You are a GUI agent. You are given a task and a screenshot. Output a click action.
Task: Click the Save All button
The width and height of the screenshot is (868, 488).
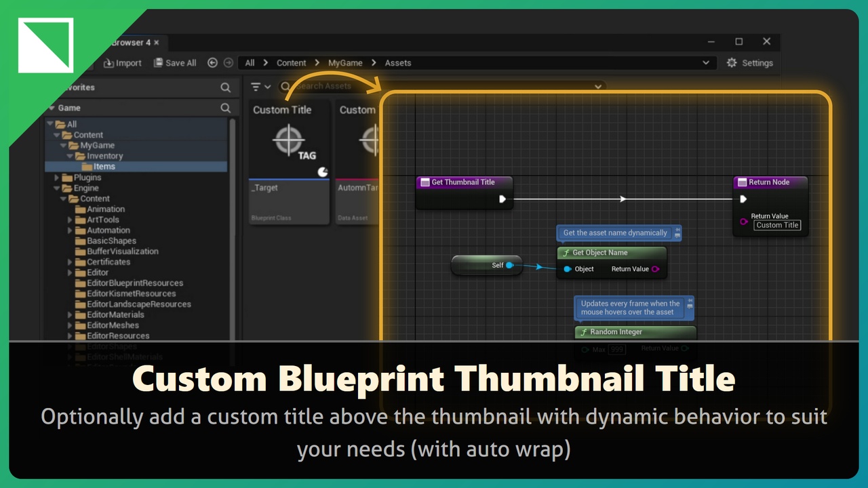click(175, 63)
